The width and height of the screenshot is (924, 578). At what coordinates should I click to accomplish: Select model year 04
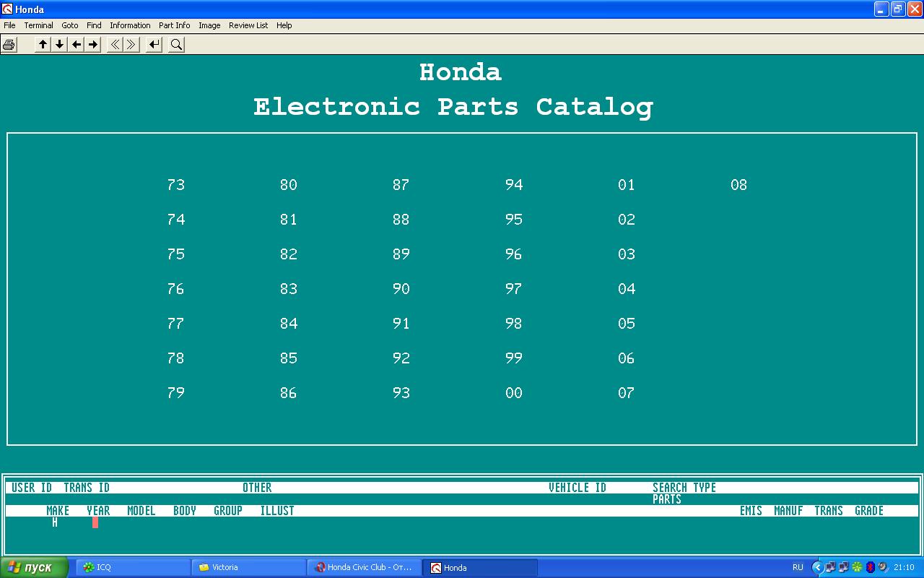tap(627, 289)
